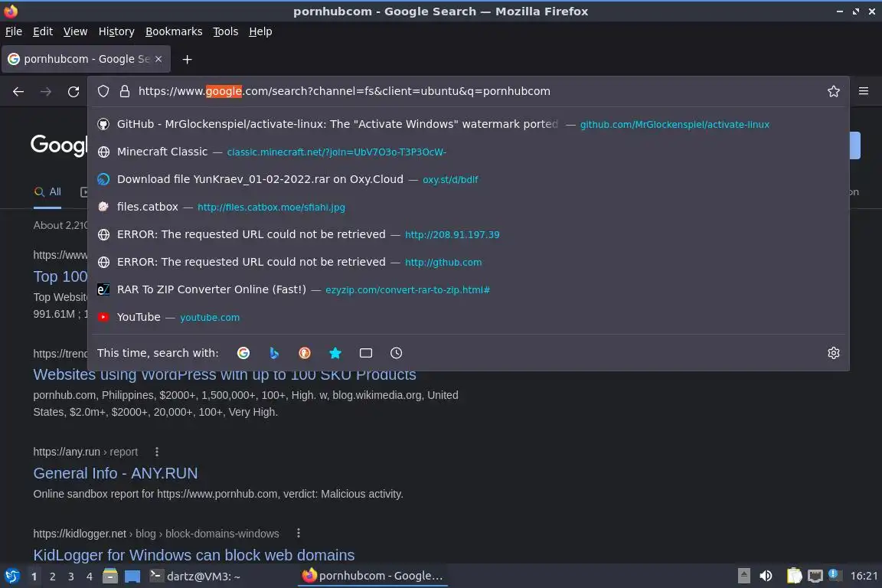
Task: Open the Lubuntu start menu icon
Action: tap(11, 577)
